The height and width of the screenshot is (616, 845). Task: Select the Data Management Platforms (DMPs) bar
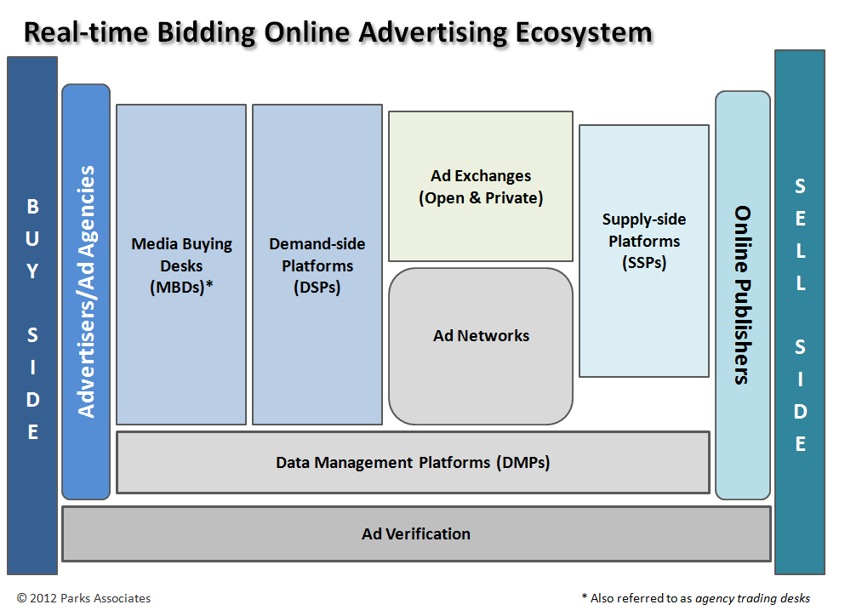413,462
